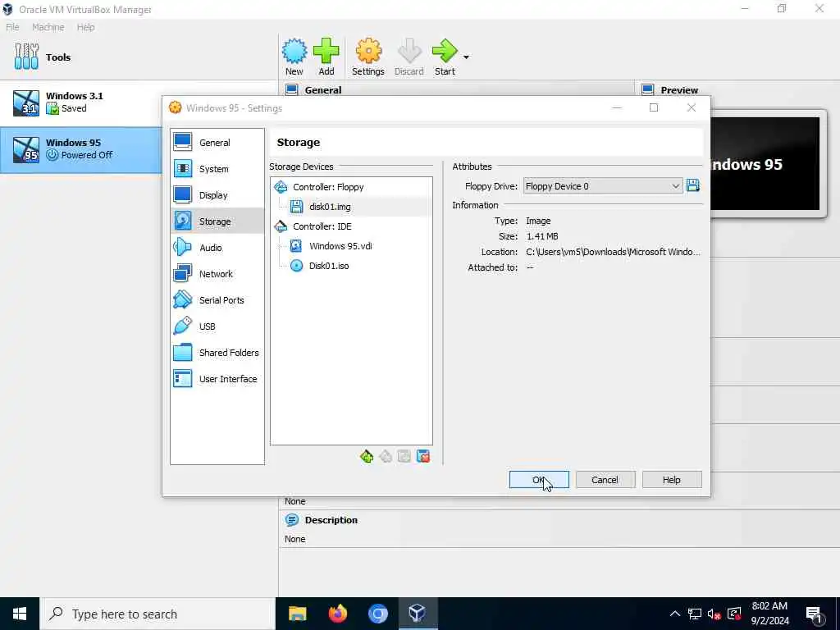Click the General section header in Manager

coord(322,90)
